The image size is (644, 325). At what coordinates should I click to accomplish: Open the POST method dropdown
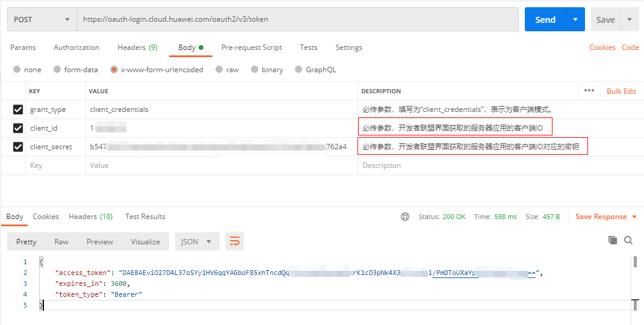pos(42,19)
